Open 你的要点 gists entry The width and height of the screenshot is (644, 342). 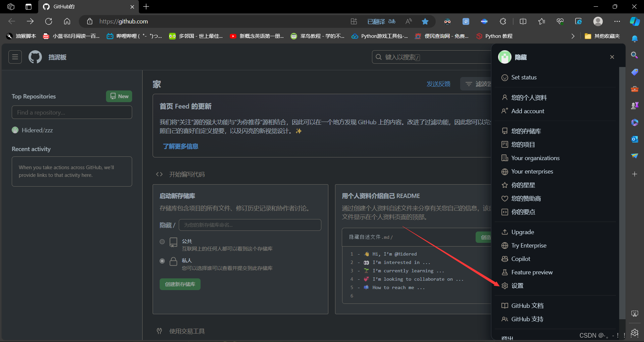tap(555, 212)
